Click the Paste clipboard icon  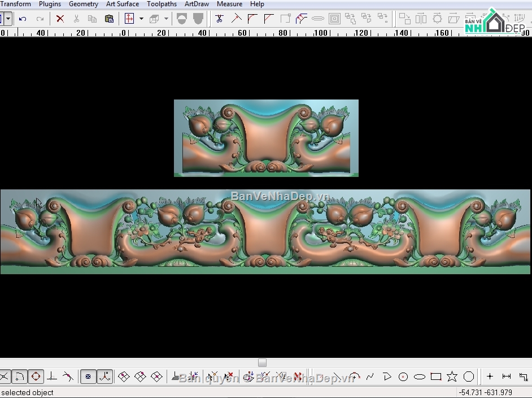109,19
